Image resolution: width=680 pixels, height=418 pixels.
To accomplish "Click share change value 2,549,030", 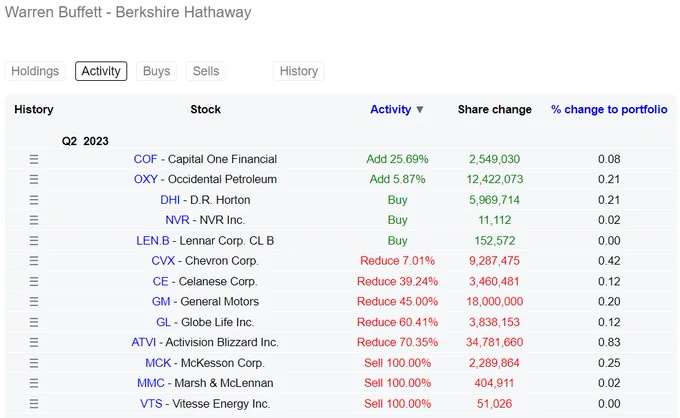I will 494,159.
